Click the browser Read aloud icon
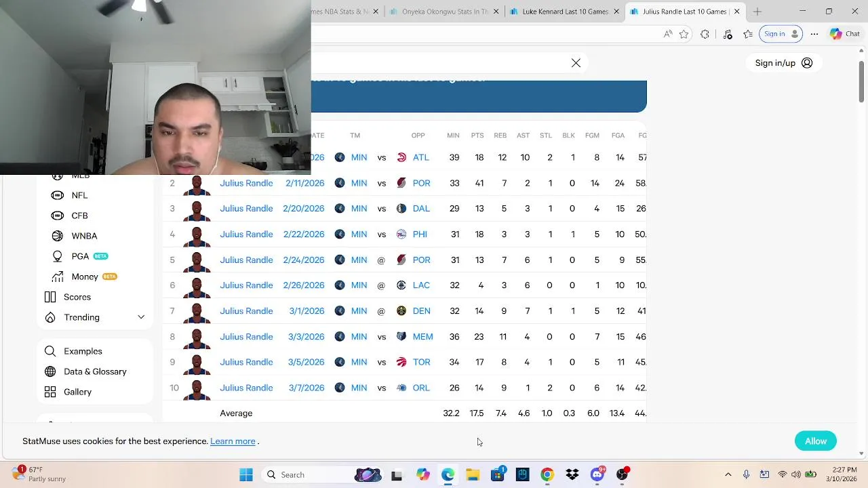This screenshot has height=488, width=868. point(667,34)
